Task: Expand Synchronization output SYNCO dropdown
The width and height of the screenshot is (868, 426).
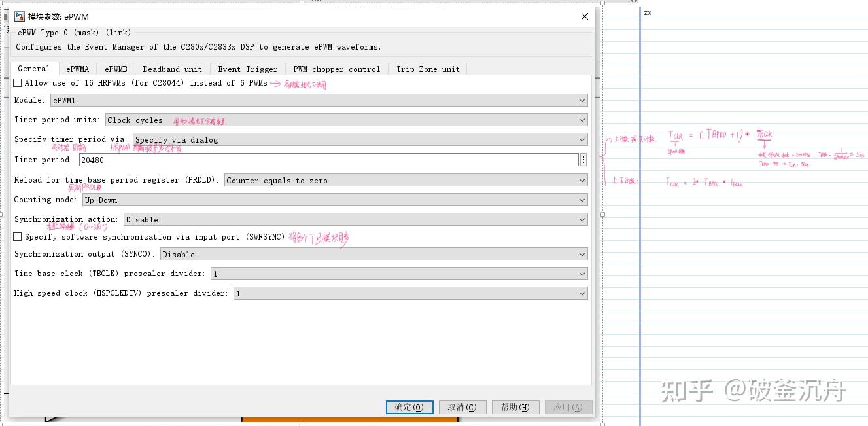Action: [374, 255]
